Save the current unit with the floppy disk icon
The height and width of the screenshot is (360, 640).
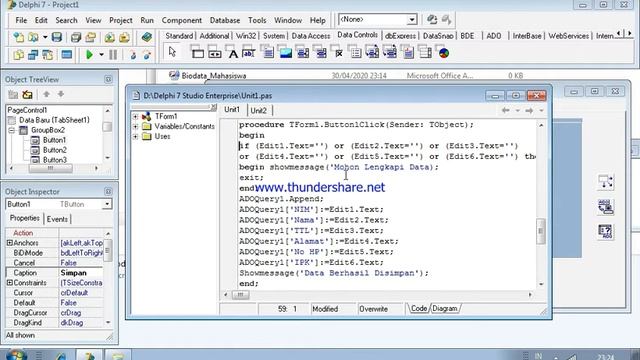pos(56,38)
